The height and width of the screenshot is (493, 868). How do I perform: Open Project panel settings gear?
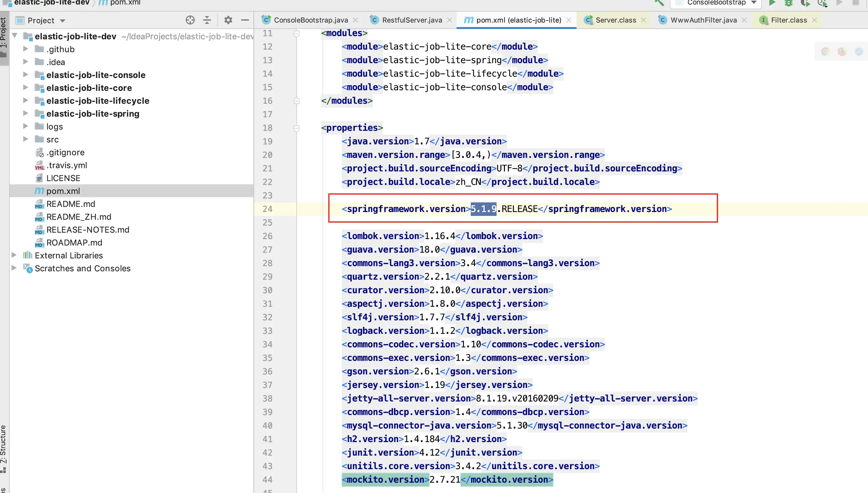point(228,20)
